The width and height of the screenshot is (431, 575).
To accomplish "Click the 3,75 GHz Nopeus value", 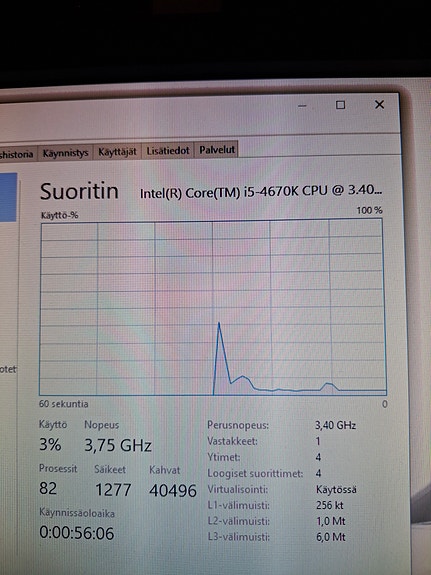I will pos(118,446).
